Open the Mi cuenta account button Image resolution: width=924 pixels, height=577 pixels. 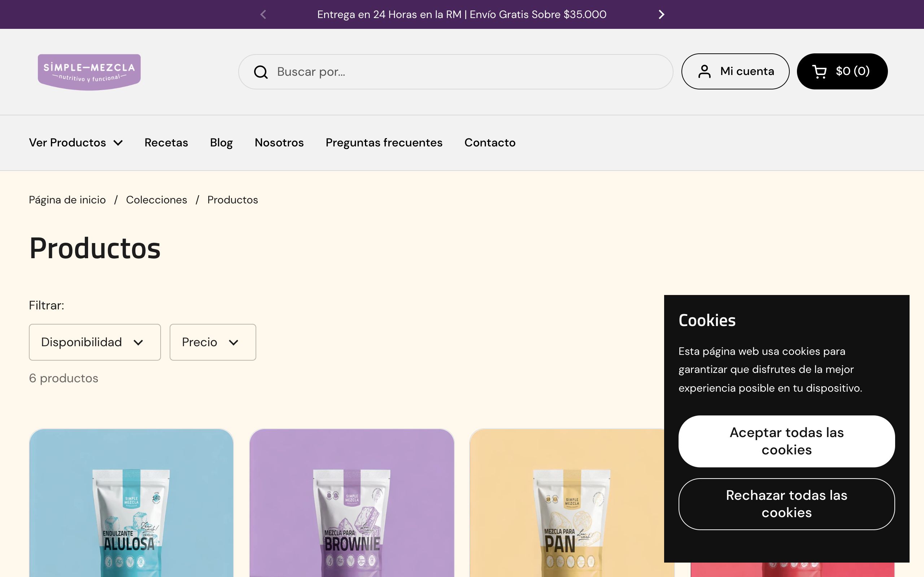735,71
